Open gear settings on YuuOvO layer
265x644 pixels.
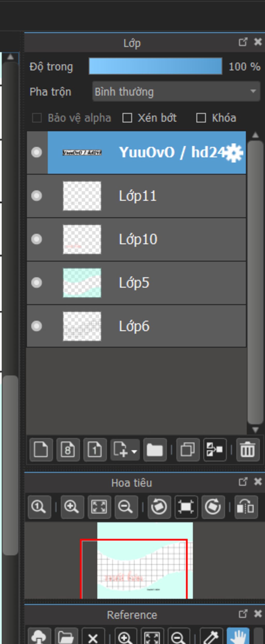pyautogui.click(x=234, y=153)
